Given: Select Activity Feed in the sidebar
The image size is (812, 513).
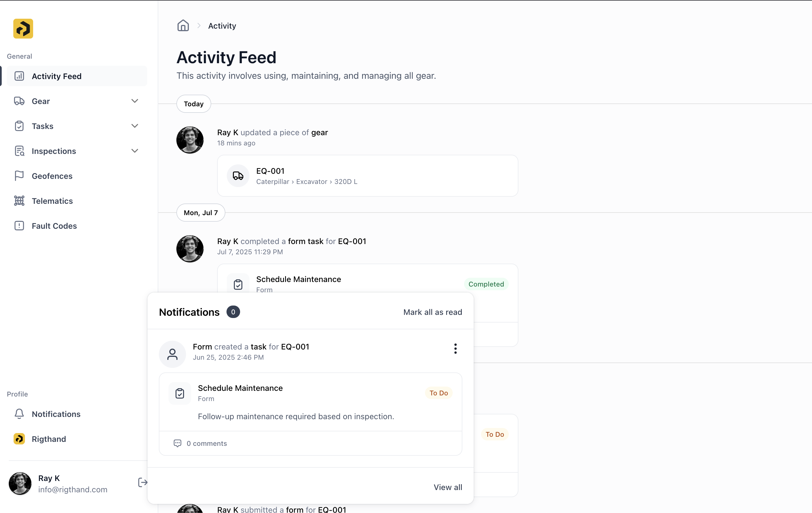Looking at the screenshot, I should click(57, 76).
